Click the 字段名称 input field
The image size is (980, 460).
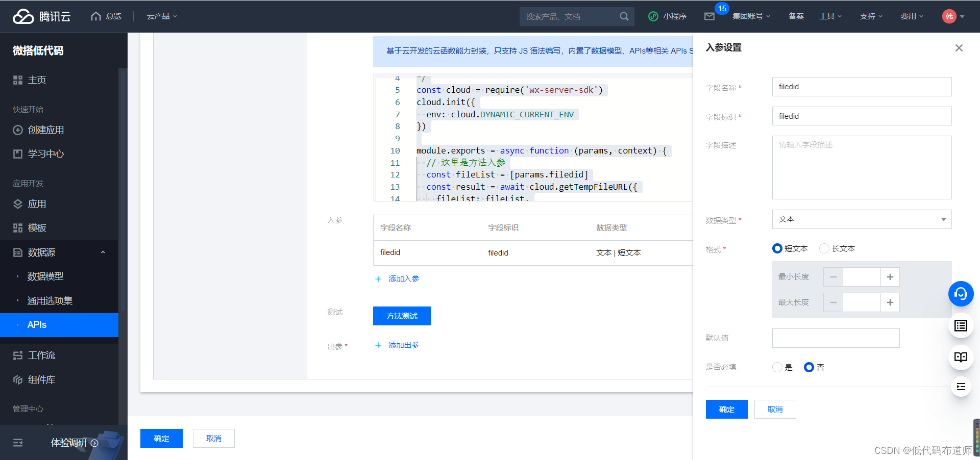coord(862,87)
